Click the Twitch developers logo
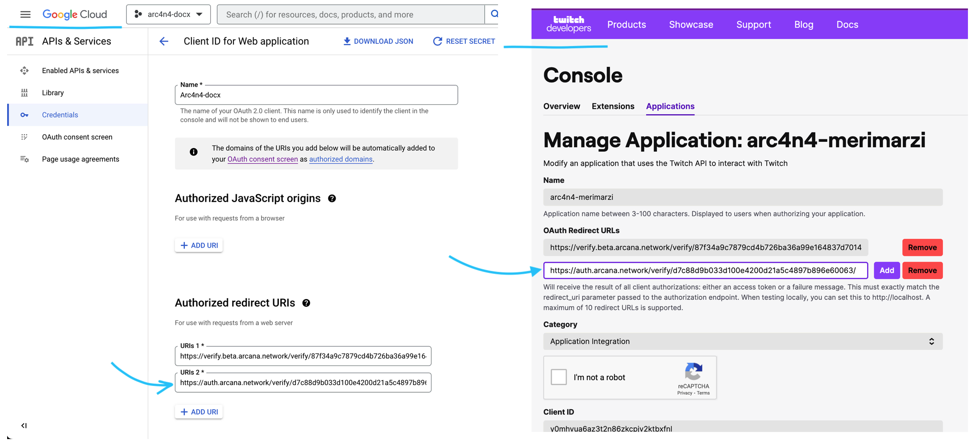The image size is (980, 448). pos(569,24)
